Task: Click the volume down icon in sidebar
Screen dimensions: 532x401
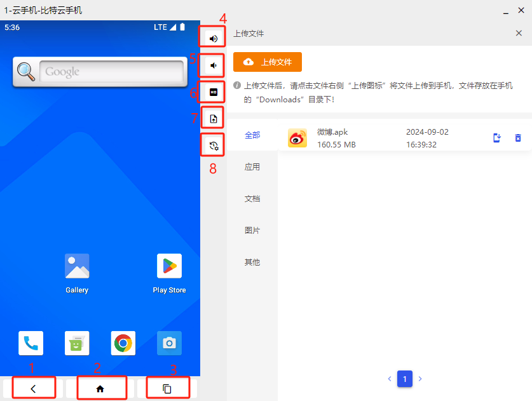Action: [214, 65]
